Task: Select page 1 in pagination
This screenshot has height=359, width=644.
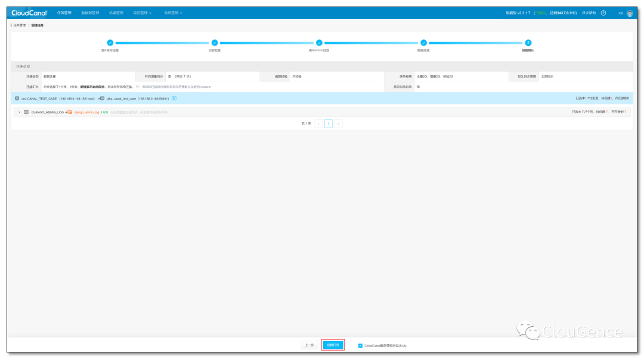Action: tap(329, 123)
